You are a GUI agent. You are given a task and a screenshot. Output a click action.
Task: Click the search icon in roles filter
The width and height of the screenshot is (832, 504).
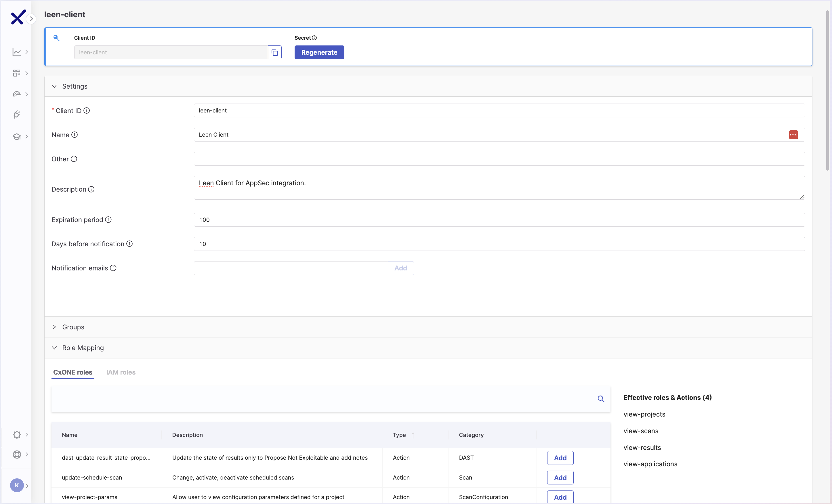(x=601, y=399)
